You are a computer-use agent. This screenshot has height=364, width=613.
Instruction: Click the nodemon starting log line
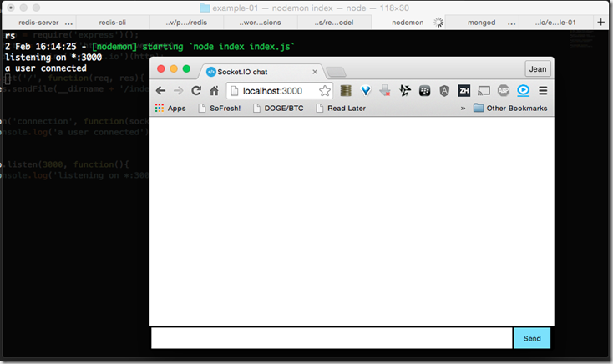coord(149,47)
